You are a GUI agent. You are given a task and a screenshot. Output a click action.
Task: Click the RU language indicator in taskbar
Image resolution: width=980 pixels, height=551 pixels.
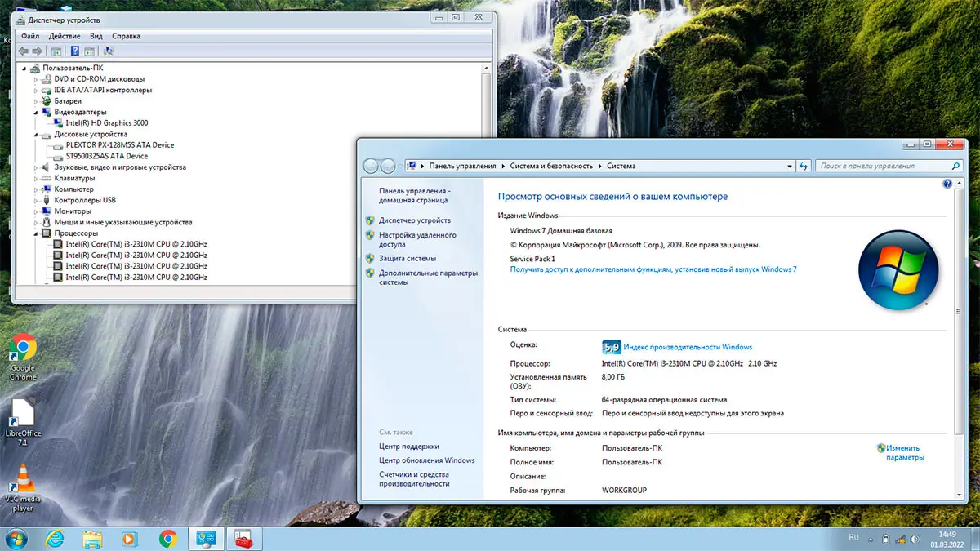tap(853, 538)
